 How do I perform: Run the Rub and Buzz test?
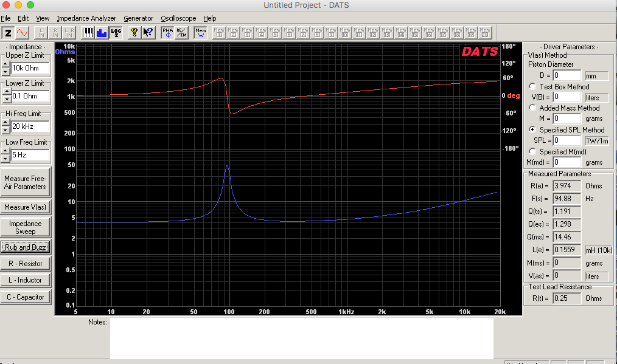pos(26,247)
